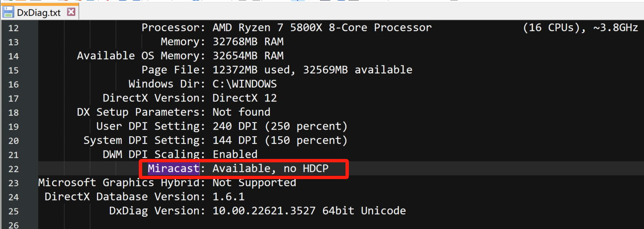Screen dimensions: 644x229
Task: Place cursor on '240 DPI (250 percent)'
Action: [280, 126]
